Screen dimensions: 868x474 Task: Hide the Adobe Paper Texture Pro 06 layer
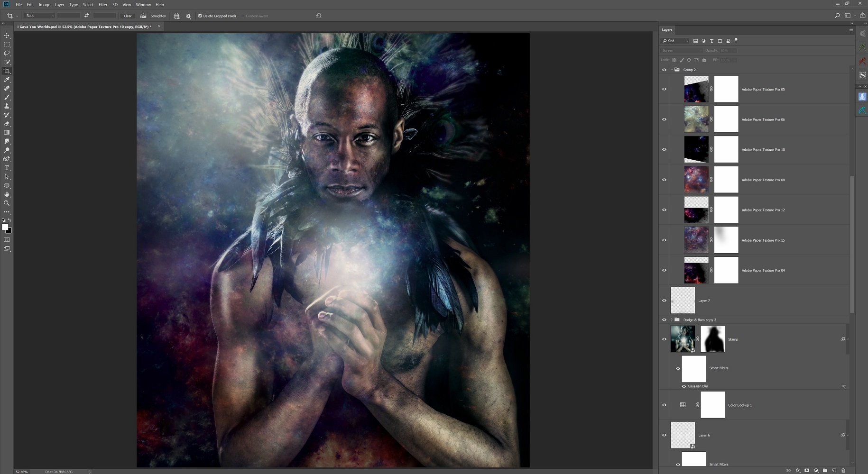pos(664,119)
